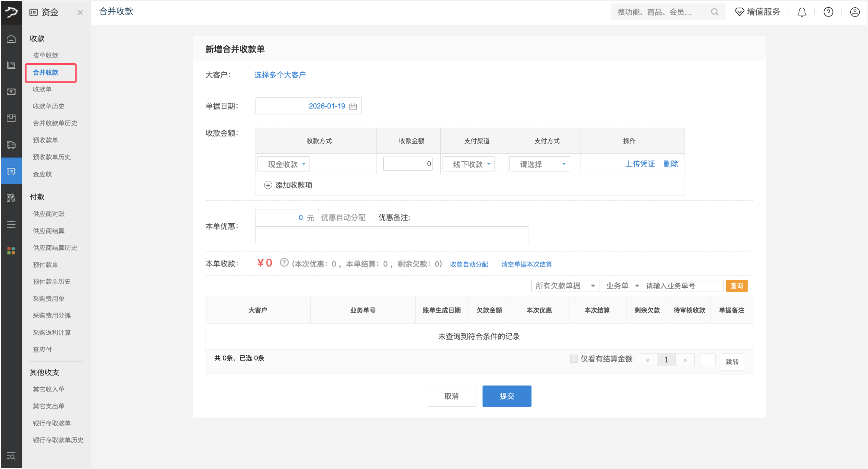
Task: Open the ¥ money module icon
Action: [x=11, y=91]
